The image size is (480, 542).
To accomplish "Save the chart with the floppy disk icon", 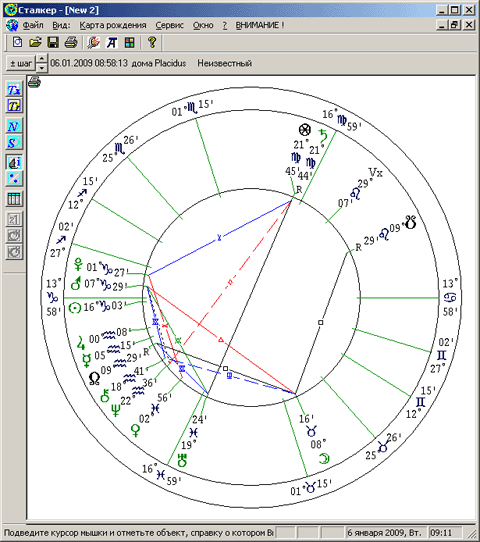I will (53, 43).
